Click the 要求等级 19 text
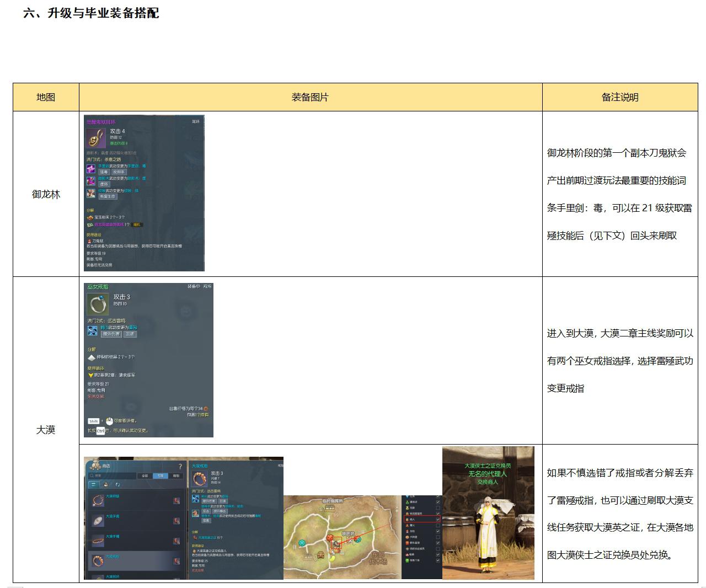706x588 pixels. (96, 254)
